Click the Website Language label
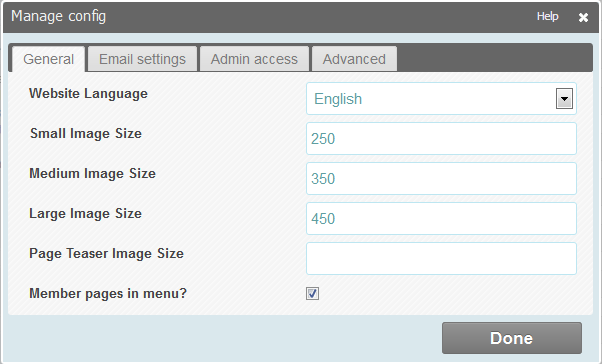The width and height of the screenshot is (602, 364). (x=88, y=94)
